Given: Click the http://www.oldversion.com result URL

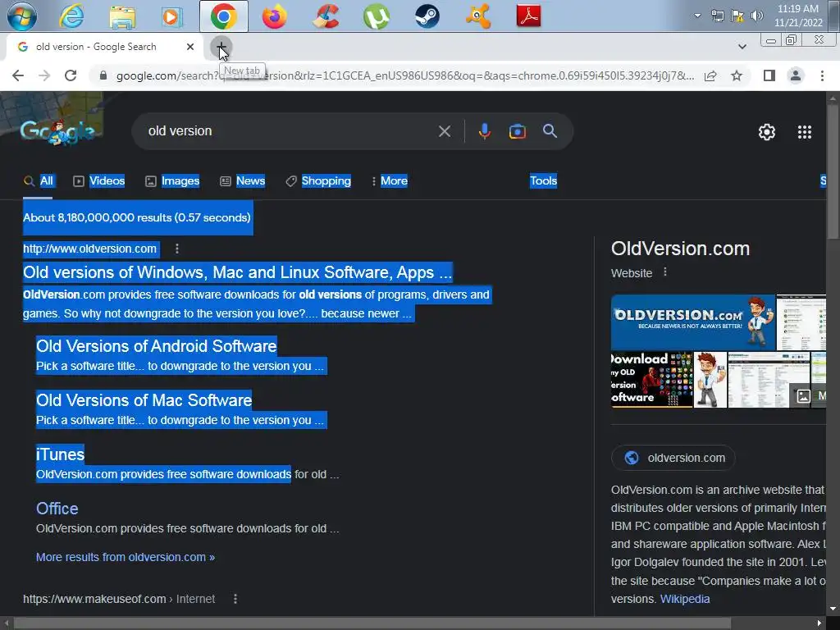Looking at the screenshot, I should tap(90, 249).
